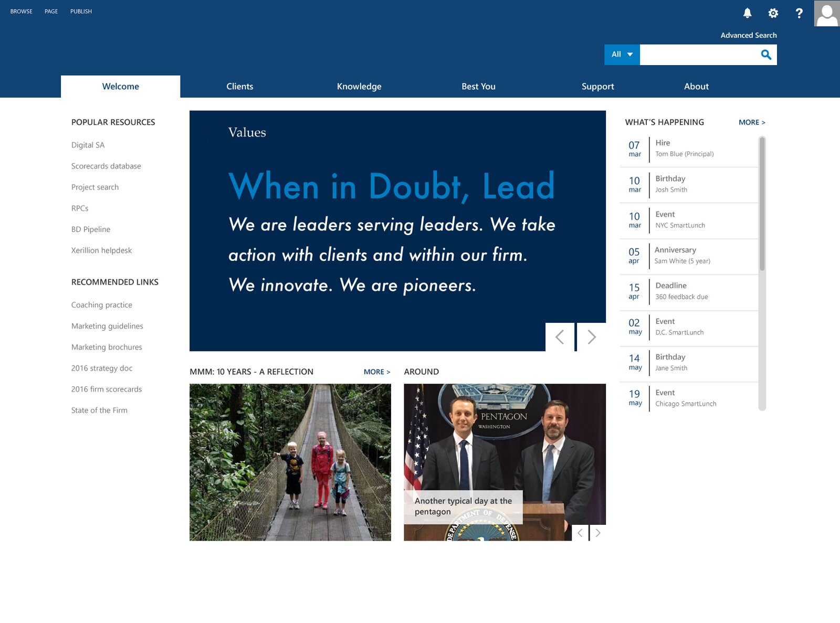Image resolution: width=840 pixels, height=623 pixels.
Task: Click the search magnifier icon
Action: 766,55
